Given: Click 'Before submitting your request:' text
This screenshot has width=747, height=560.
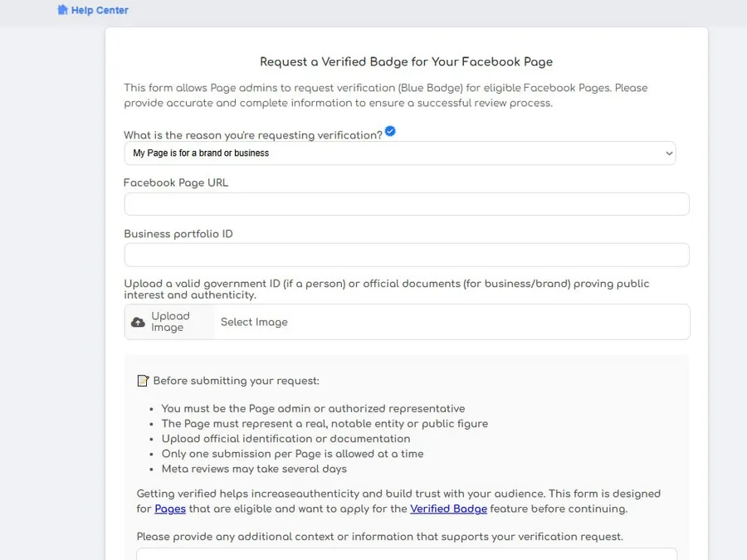Looking at the screenshot, I should [237, 381].
